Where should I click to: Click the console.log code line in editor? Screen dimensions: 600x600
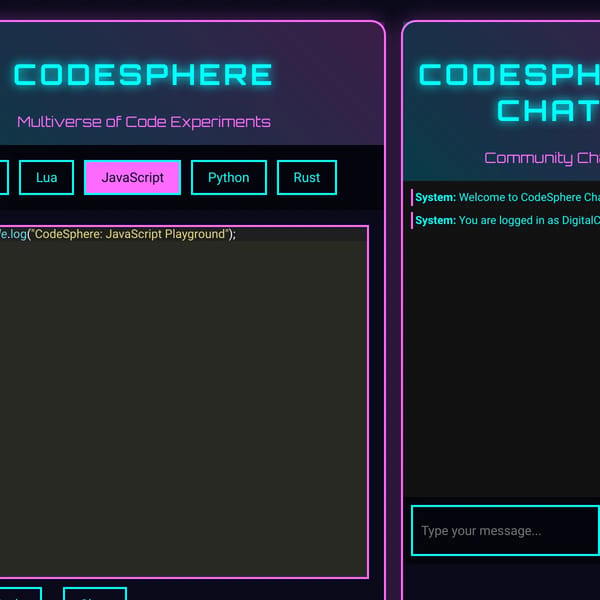118,234
